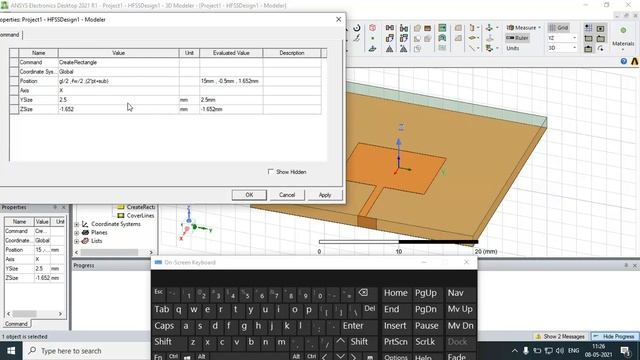
Task: Toggle the Fn key on On-Screen Keyboard
Action: pos(158,357)
